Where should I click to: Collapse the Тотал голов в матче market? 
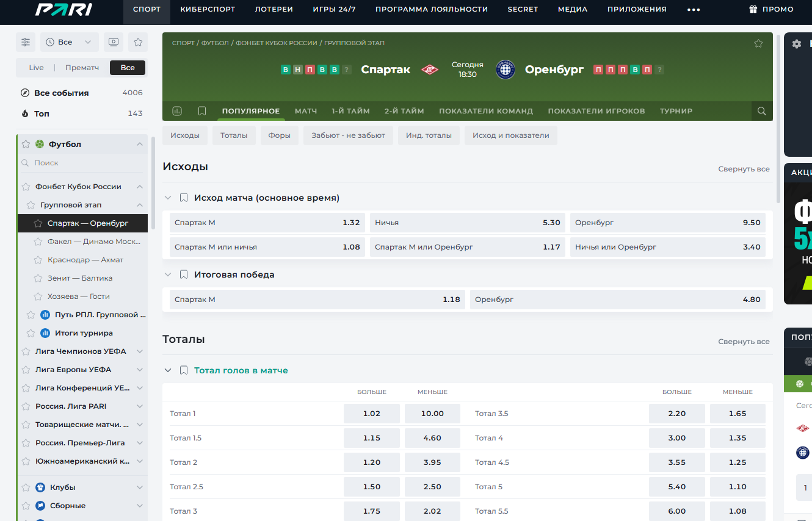168,370
